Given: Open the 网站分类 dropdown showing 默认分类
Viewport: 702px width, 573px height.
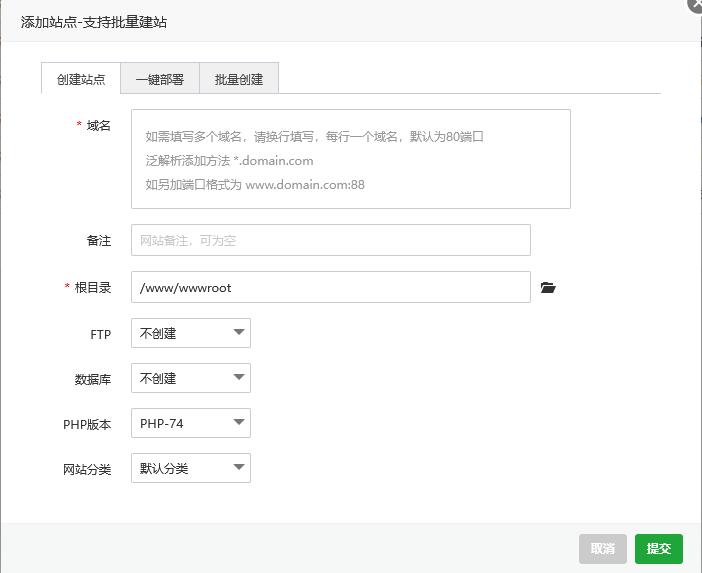Looking at the screenshot, I should 191,468.
